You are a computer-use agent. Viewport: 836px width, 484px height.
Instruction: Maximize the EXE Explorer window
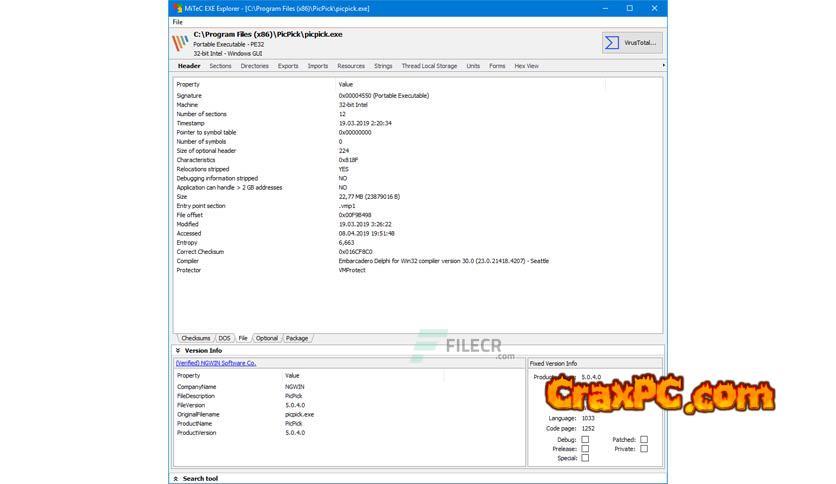[629, 8]
